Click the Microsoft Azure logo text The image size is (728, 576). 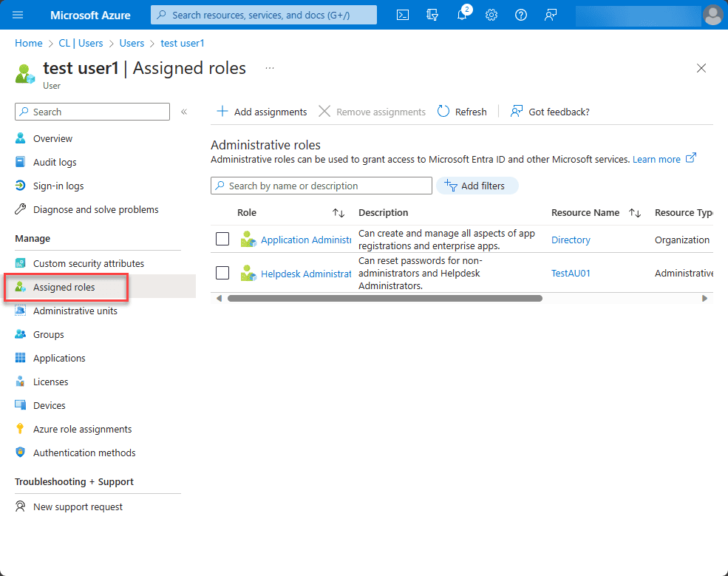click(x=90, y=16)
